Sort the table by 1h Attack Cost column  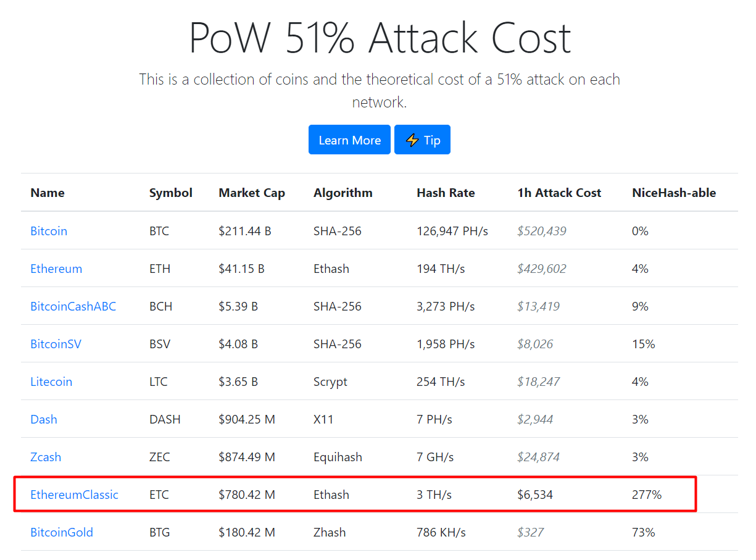(x=559, y=193)
